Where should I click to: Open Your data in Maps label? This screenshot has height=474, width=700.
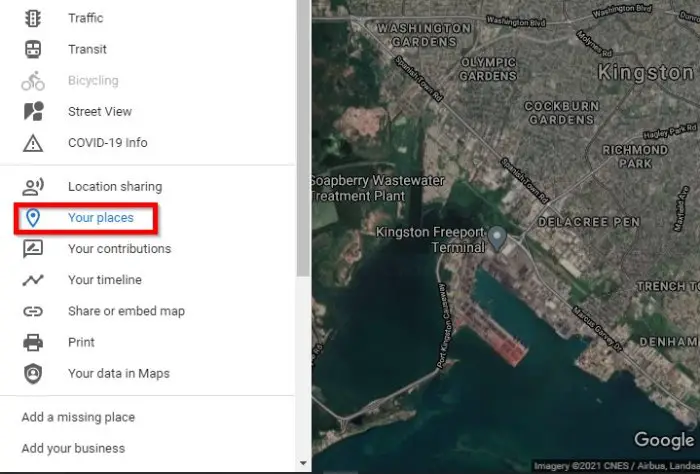119,374
